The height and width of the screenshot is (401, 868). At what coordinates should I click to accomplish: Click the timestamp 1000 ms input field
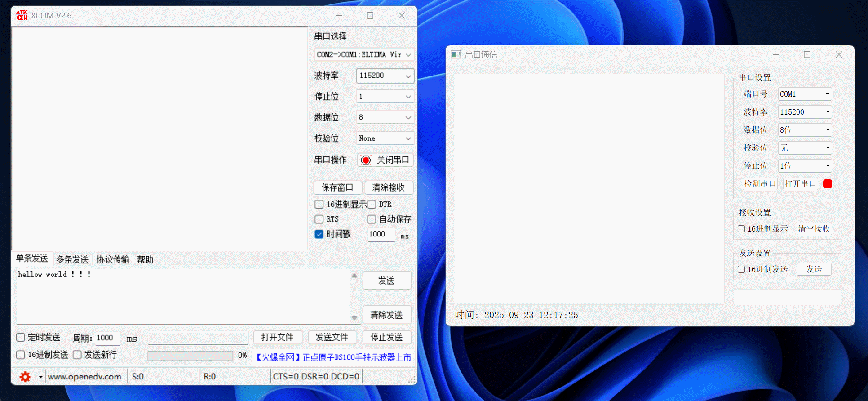[381, 234]
